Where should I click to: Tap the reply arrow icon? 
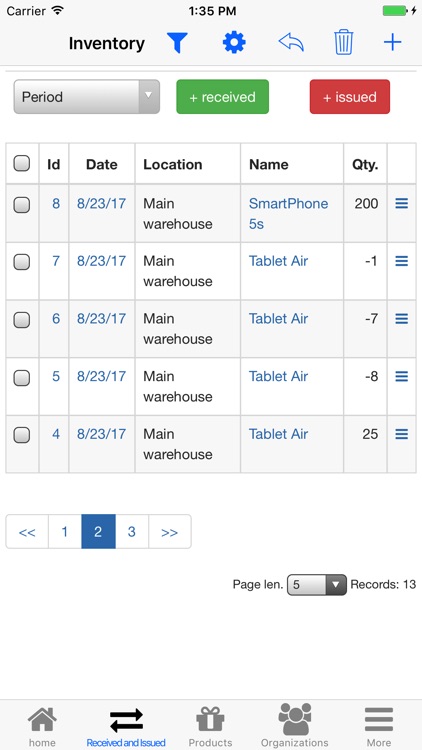[291, 43]
